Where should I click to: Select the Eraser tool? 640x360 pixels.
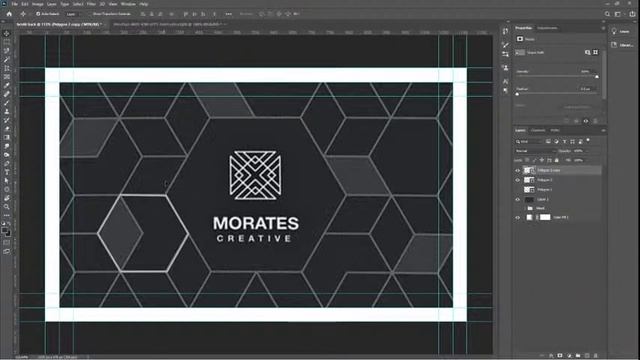7,129
